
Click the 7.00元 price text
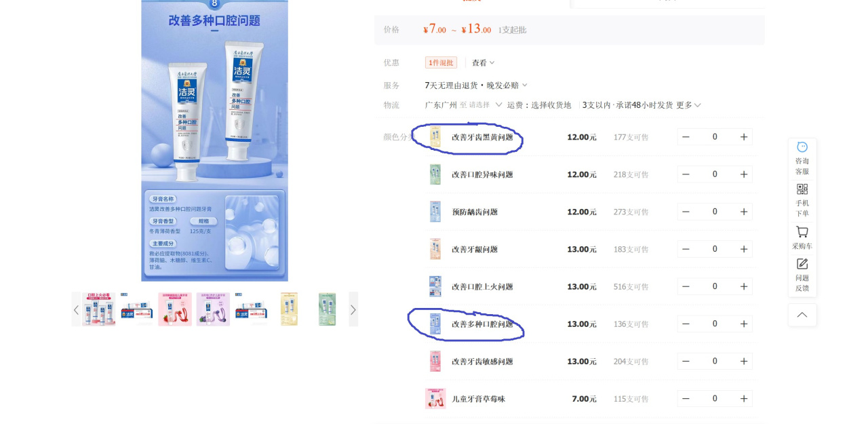pyautogui.click(x=584, y=398)
